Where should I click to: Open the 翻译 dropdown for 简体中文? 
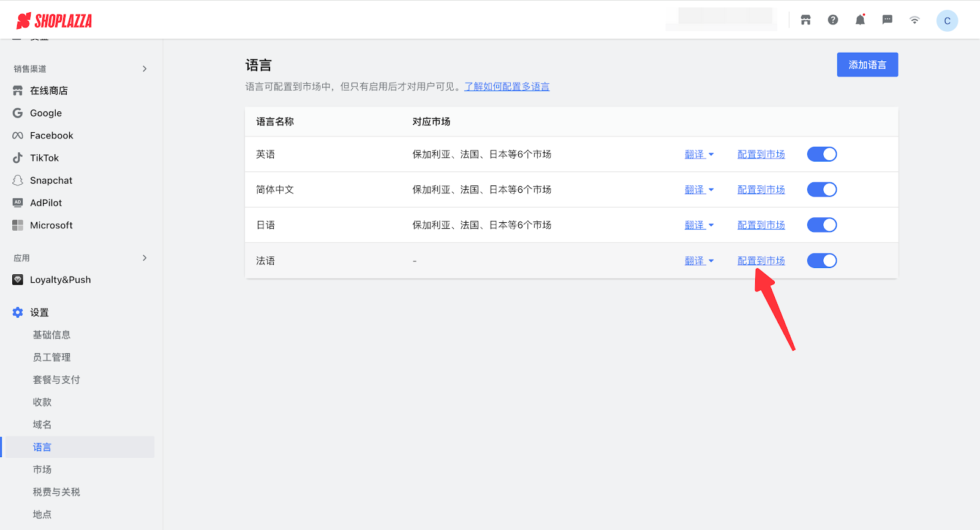(x=699, y=190)
